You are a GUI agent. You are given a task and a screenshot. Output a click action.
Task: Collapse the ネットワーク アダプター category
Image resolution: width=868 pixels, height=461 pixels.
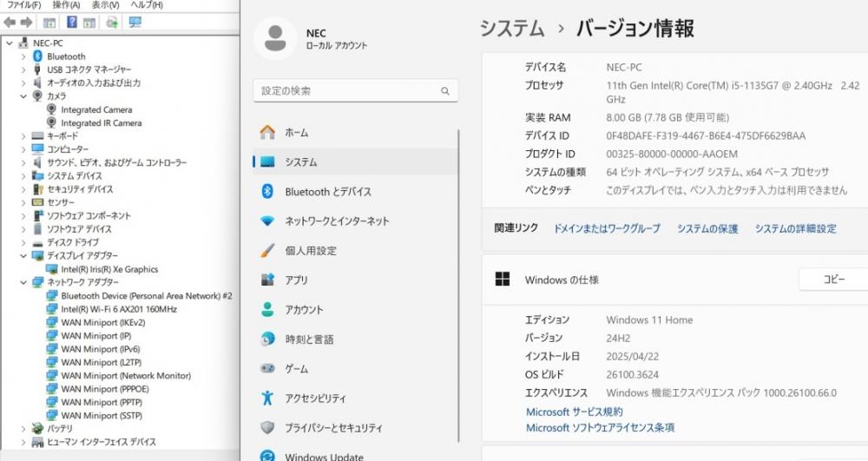pyautogui.click(x=23, y=282)
